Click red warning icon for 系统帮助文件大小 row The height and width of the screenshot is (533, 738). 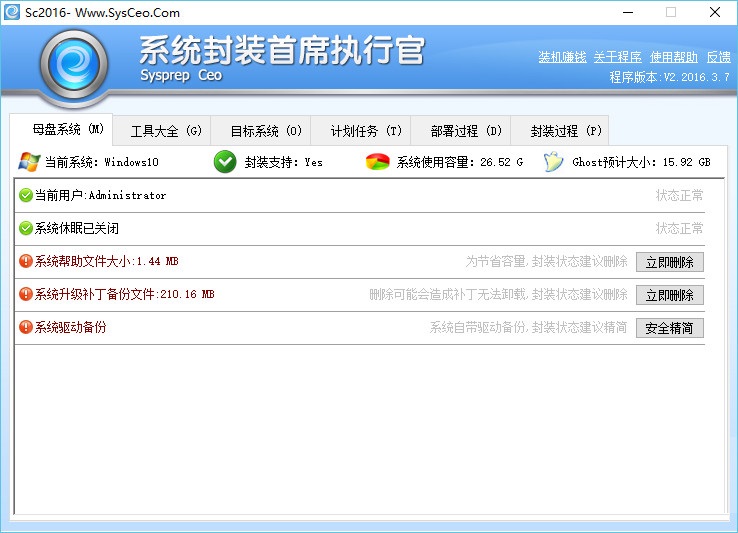[26, 261]
